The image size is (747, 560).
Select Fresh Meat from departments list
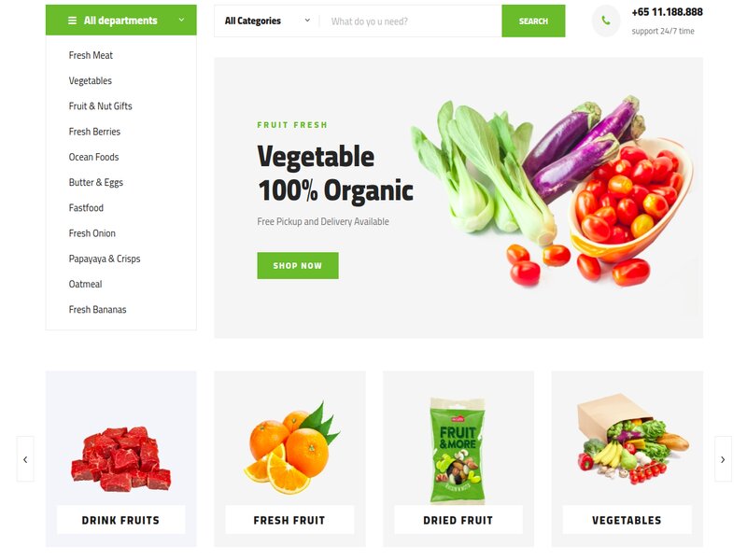pyautogui.click(x=91, y=55)
